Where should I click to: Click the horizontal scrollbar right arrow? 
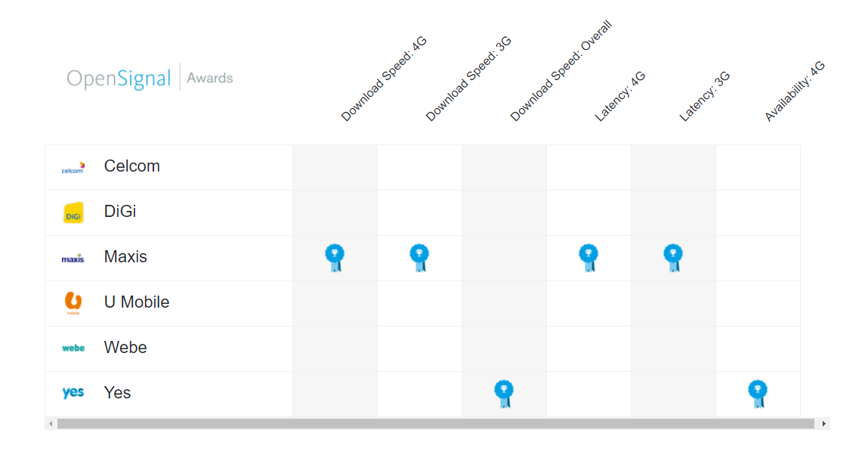click(x=824, y=424)
